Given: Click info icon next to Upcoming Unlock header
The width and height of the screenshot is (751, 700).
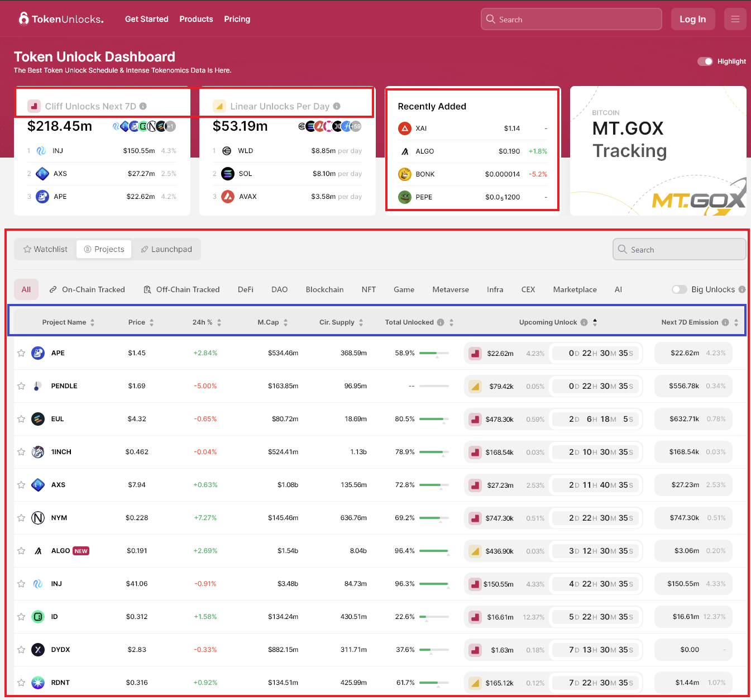Looking at the screenshot, I should click(x=584, y=322).
